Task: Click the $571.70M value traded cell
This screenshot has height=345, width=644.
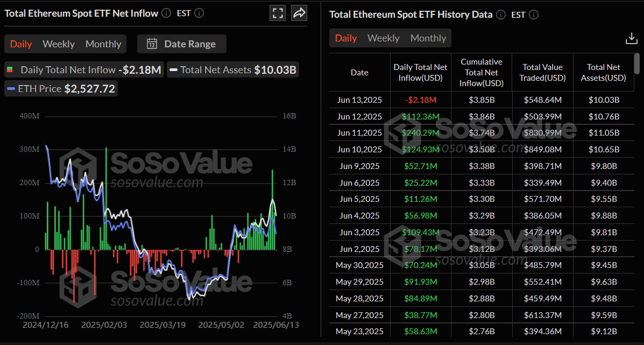Action: coord(542,199)
